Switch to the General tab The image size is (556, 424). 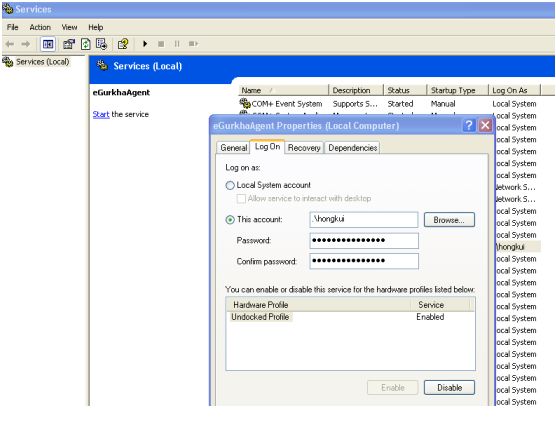pos(233,148)
